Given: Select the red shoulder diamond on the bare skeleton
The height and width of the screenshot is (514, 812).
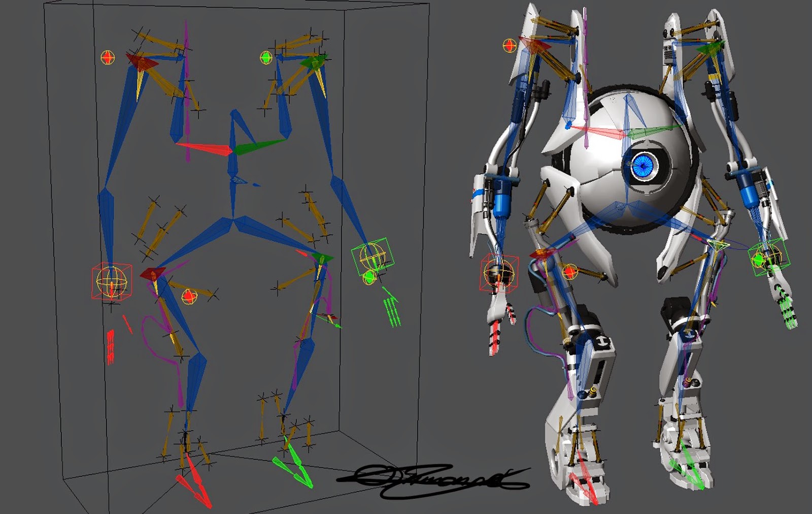Looking at the screenshot, I should (x=142, y=62).
